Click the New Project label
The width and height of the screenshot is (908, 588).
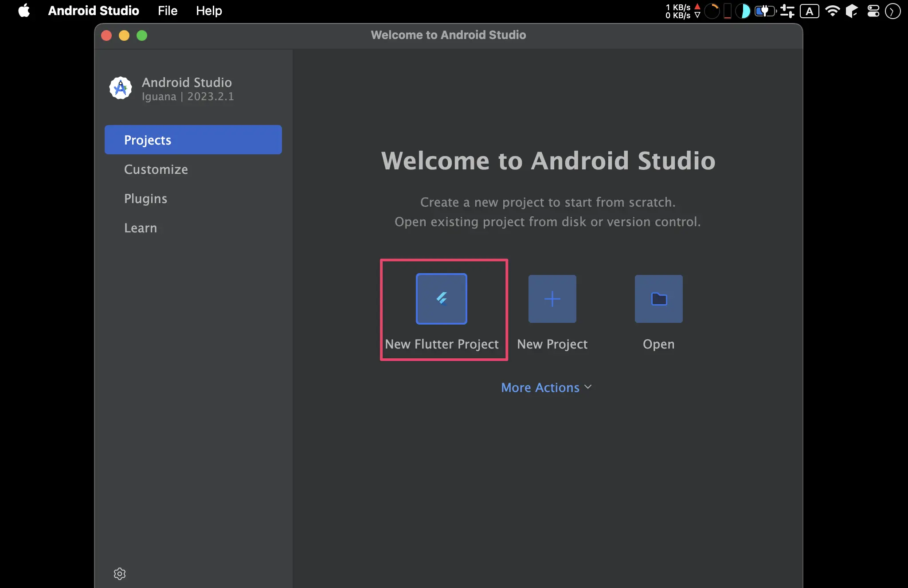click(552, 344)
